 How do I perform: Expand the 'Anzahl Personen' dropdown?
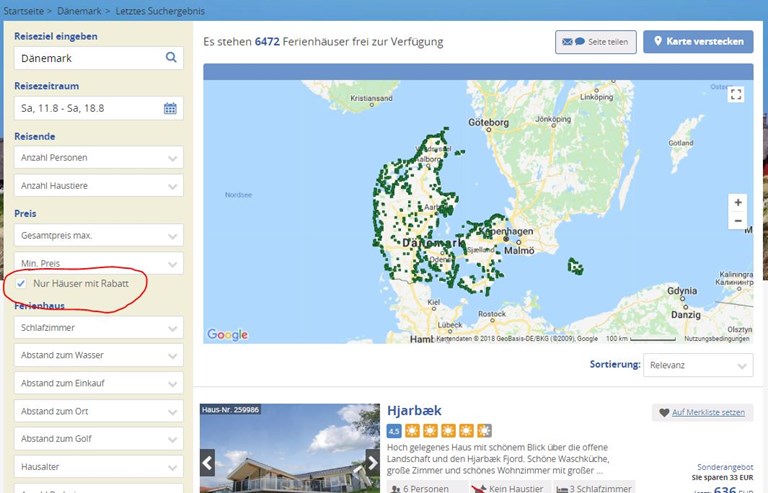pos(99,158)
